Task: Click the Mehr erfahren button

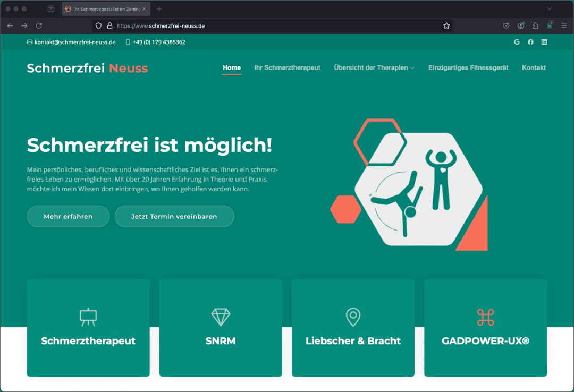Action: tap(68, 216)
